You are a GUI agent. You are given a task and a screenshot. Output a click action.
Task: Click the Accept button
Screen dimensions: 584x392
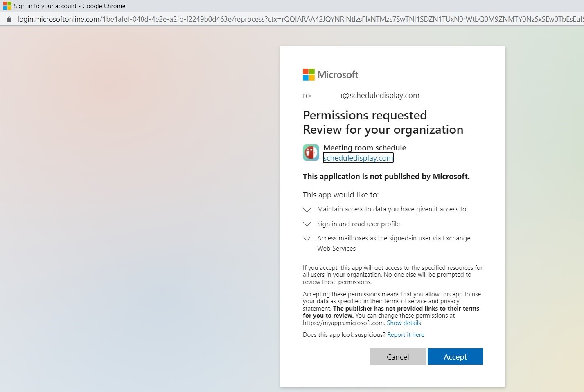tap(455, 356)
